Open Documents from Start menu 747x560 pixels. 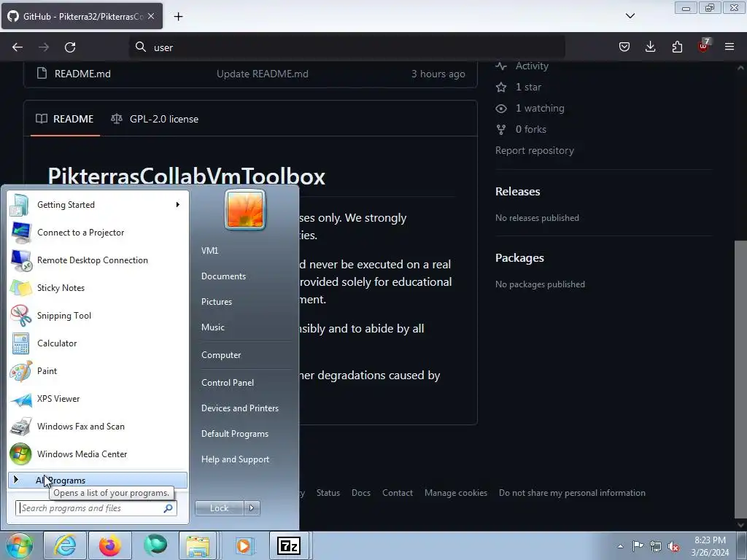coord(223,276)
